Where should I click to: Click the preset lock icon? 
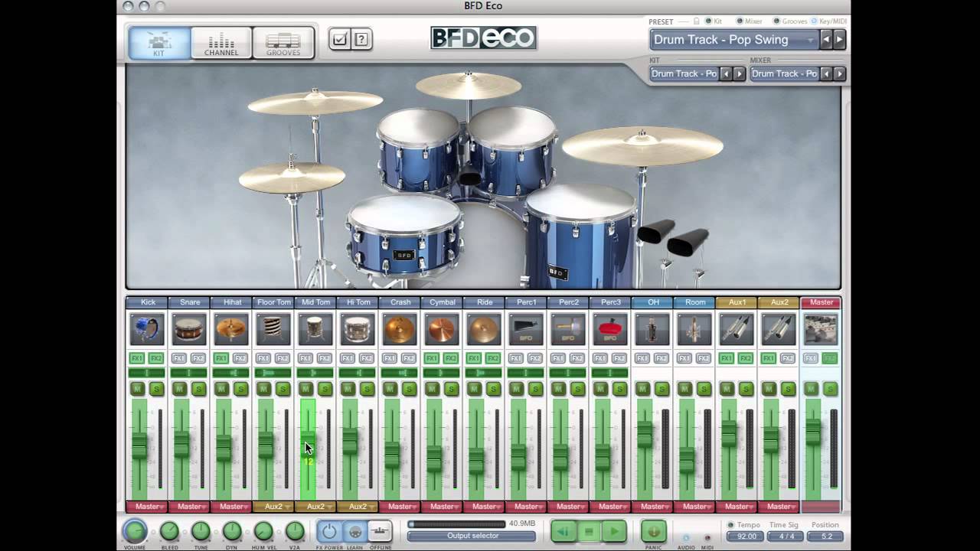click(x=697, y=21)
